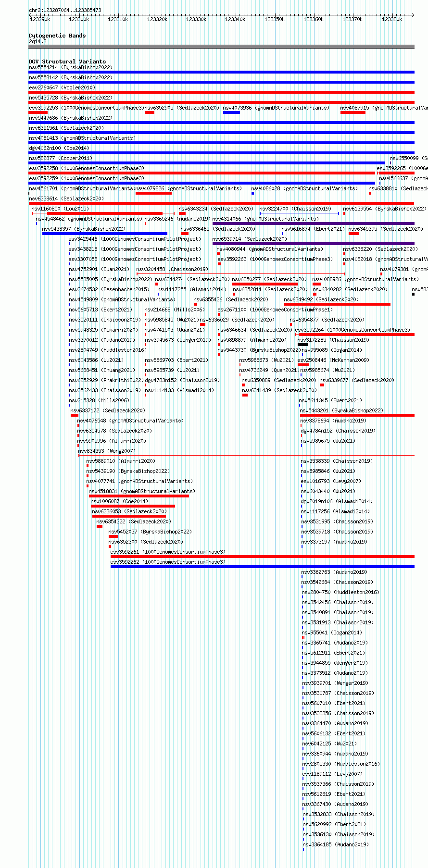
Task: Click the black bar under nsv3172285
Action: point(302,345)
